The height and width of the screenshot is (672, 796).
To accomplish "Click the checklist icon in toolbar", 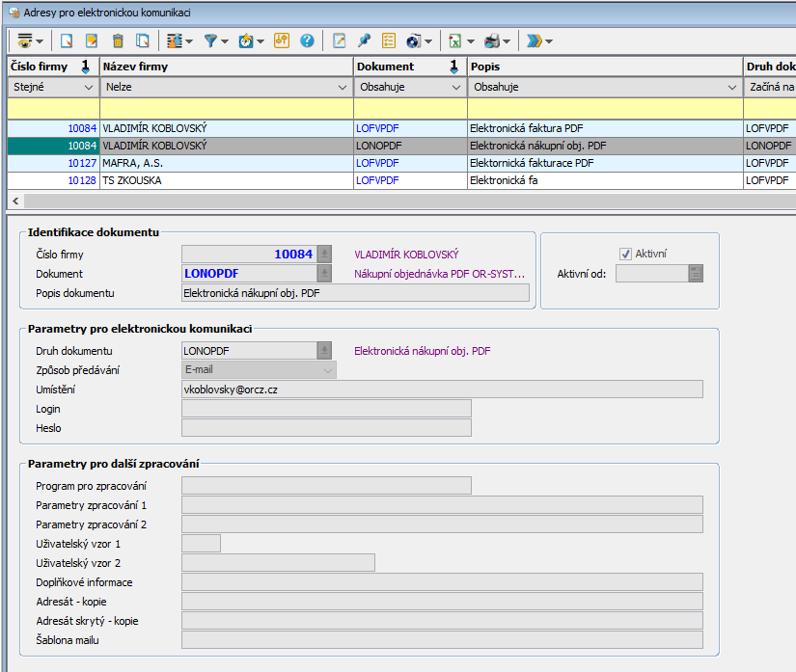I will point(389,40).
